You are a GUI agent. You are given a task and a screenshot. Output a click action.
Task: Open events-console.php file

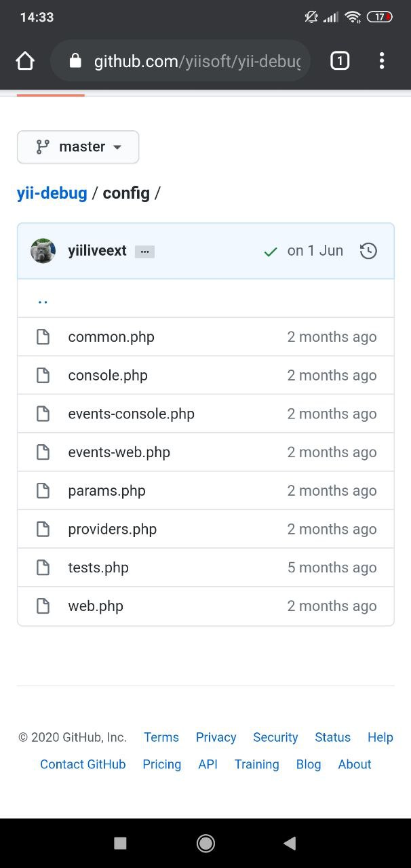pyautogui.click(x=131, y=414)
